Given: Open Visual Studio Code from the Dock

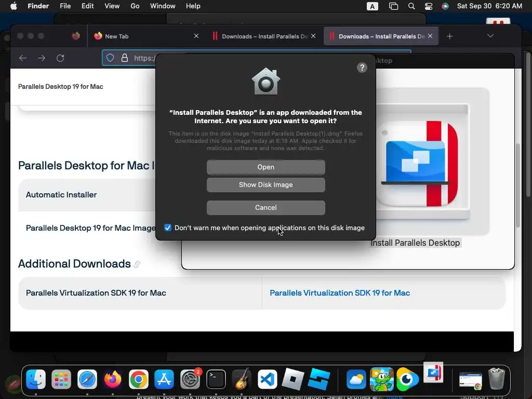Looking at the screenshot, I should [268, 379].
